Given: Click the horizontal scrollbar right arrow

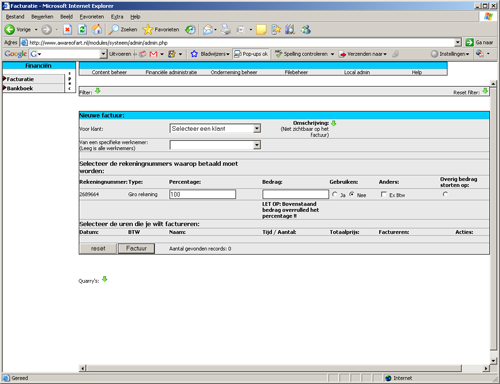Looking at the screenshot, I should click(486, 368).
